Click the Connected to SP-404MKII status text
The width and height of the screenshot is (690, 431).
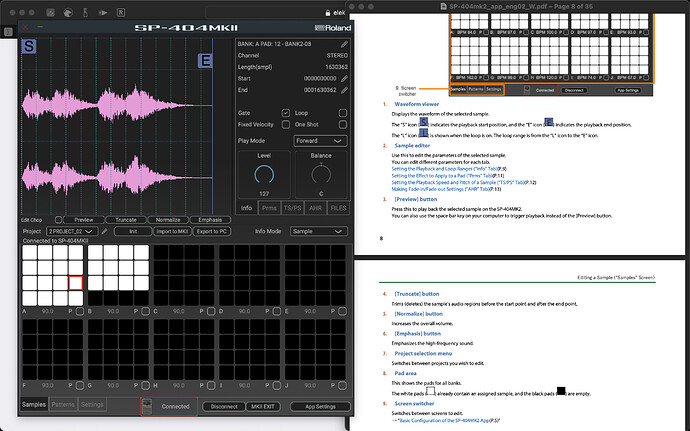coord(55,241)
